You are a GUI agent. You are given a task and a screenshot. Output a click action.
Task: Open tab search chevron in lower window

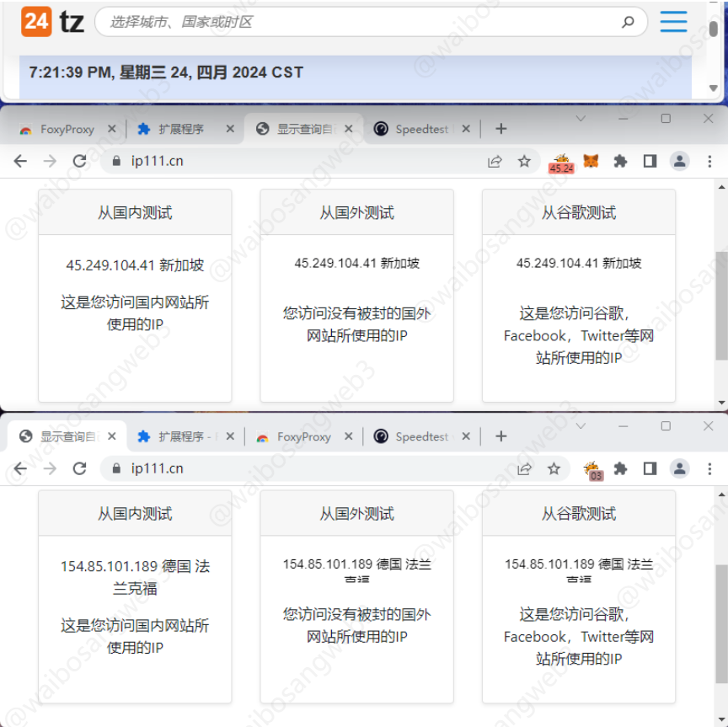[x=581, y=426]
